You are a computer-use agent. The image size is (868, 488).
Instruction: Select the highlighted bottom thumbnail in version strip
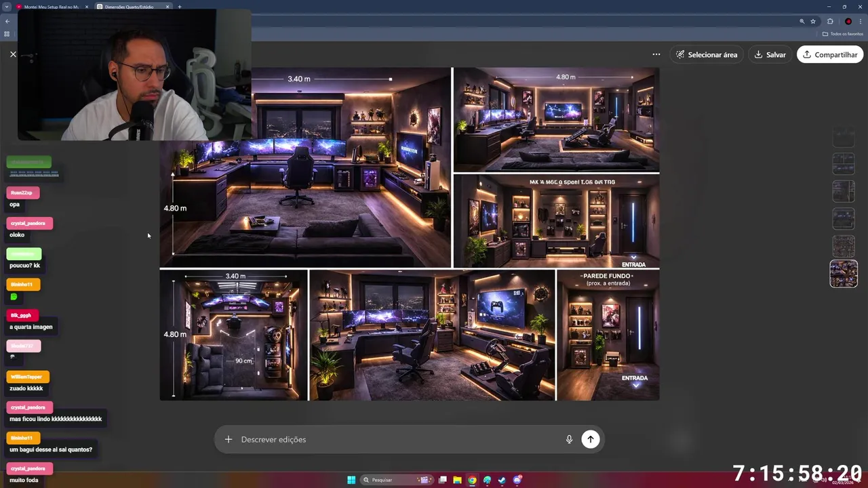click(844, 274)
